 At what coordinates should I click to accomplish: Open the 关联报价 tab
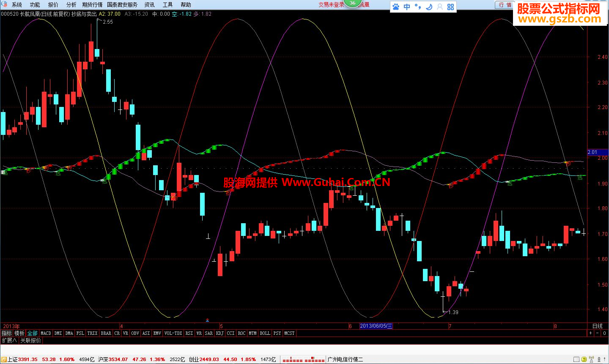click(x=31, y=340)
